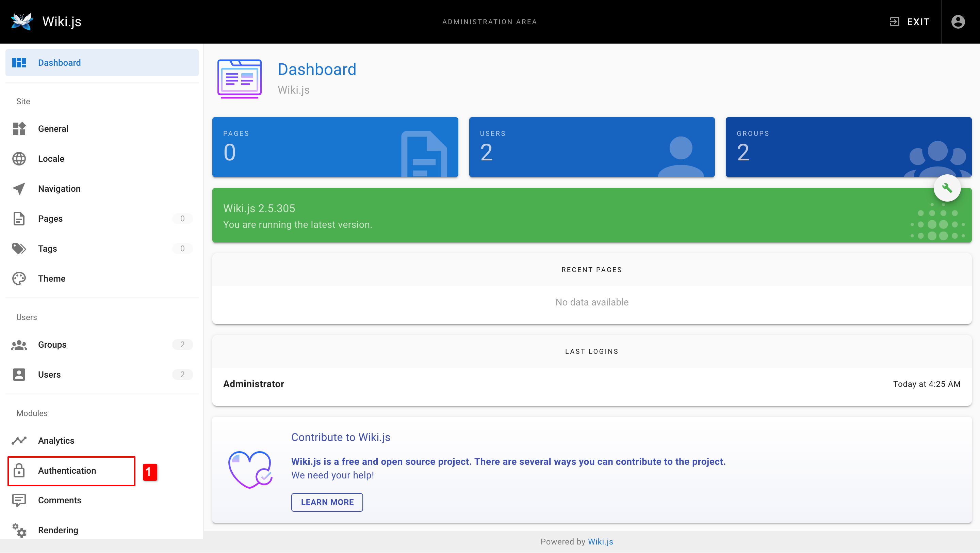Open Navigation settings via the arrow icon
The width and height of the screenshot is (980, 553).
tap(19, 188)
